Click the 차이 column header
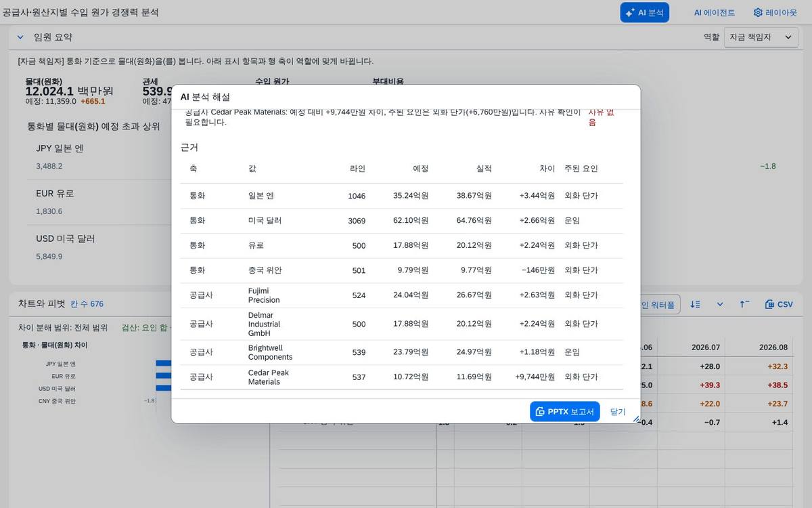The width and height of the screenshot is (812, 508). [547, 169]
